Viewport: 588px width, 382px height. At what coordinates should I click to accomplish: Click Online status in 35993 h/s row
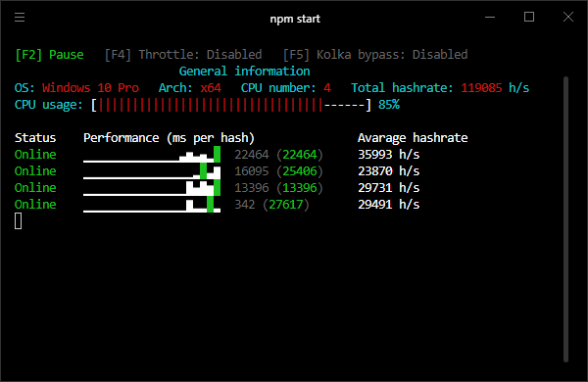coord(35,155)
